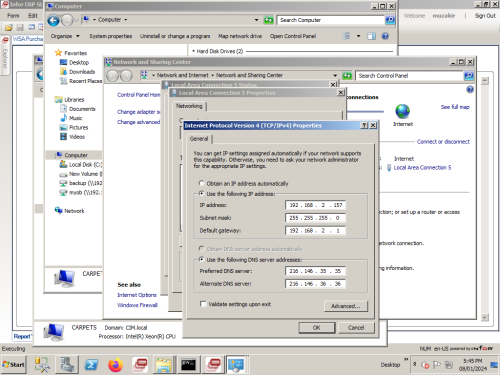Open Documents library in navigation pane
The width and height of the screenshot is (500, 375).
point(82,109)
